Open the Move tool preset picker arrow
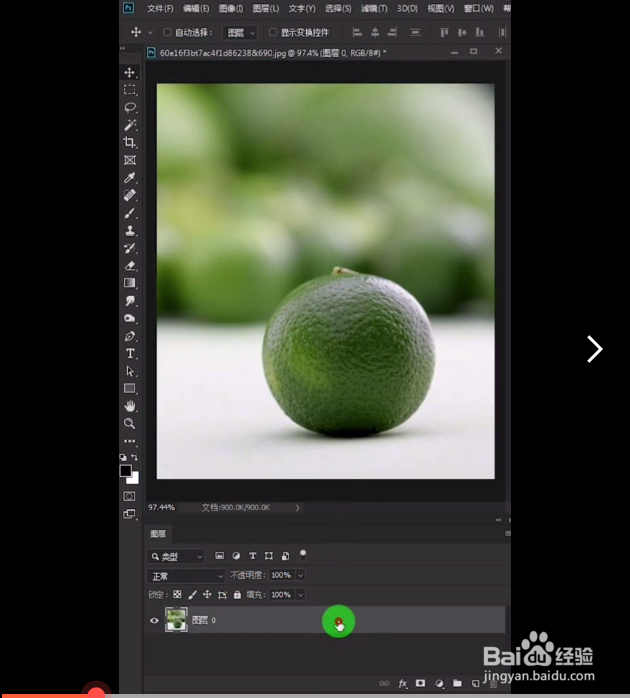Screen dimensions: 630x698 click(x=150, y=32)
